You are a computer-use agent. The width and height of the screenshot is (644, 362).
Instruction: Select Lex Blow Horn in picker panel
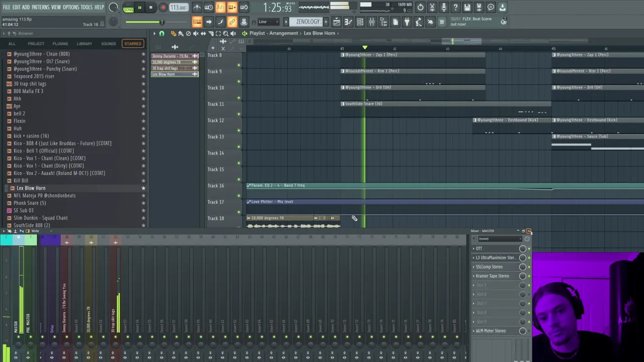click(x=175, y=74)
